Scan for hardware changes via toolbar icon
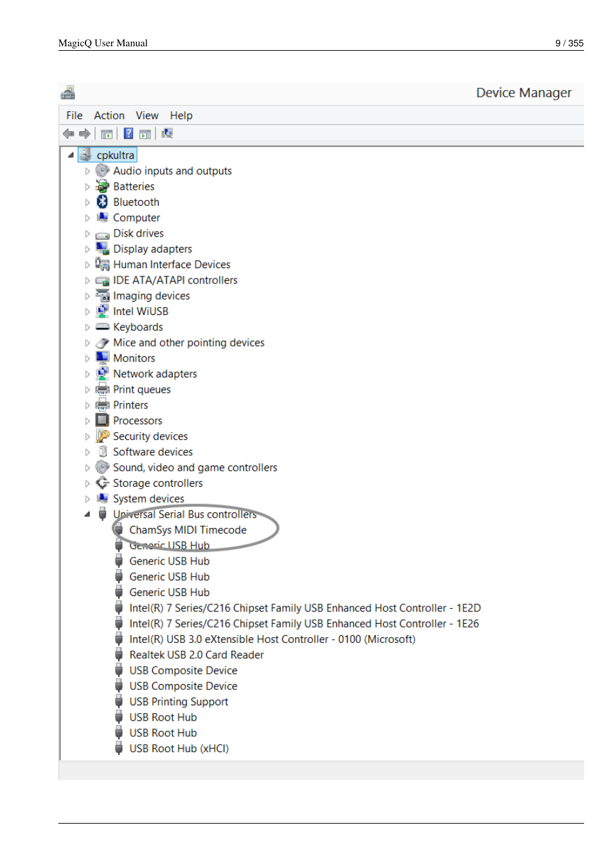The height and width of the screenshot is (868, 613). 167,133
